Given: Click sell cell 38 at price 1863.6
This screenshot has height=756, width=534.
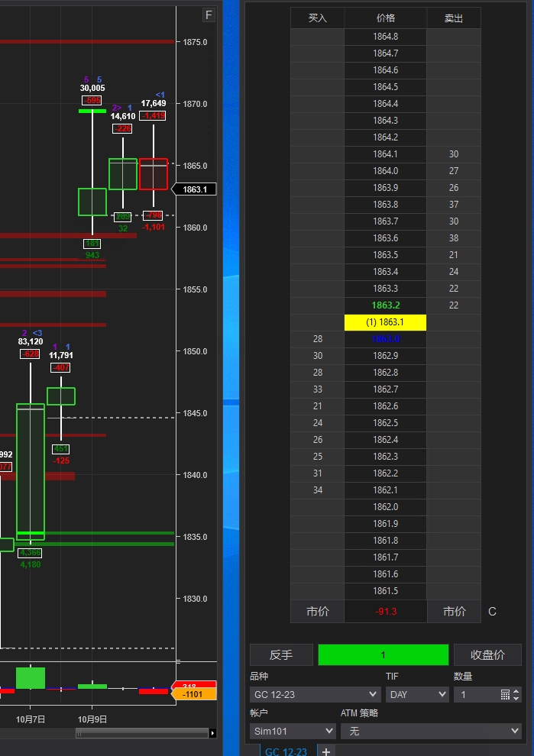Looking at the screenshot, I should point(454,238).
